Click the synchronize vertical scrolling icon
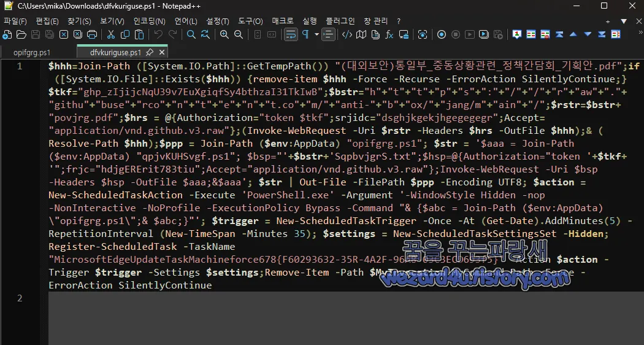The height and width of the screenshot is (345, 644). point(258,34)
